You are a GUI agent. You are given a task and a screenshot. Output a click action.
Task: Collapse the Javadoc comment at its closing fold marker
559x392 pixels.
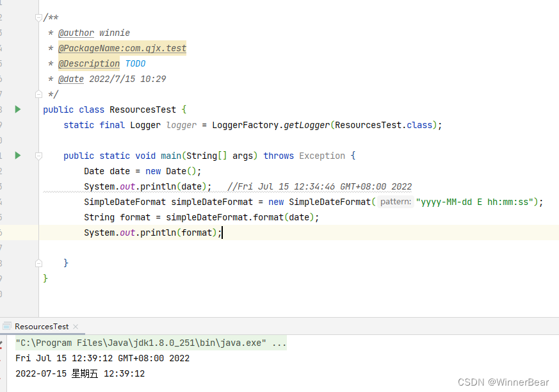pyautogui.click(x=38, y=94)
